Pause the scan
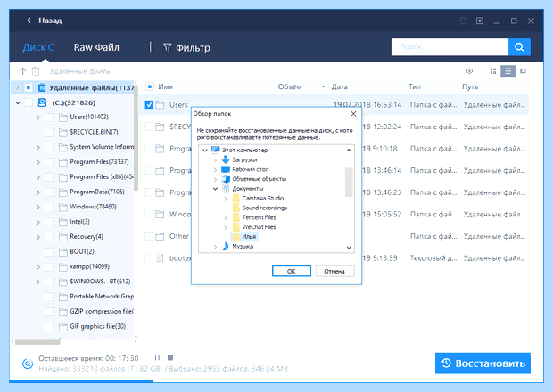 click(157, 357)
